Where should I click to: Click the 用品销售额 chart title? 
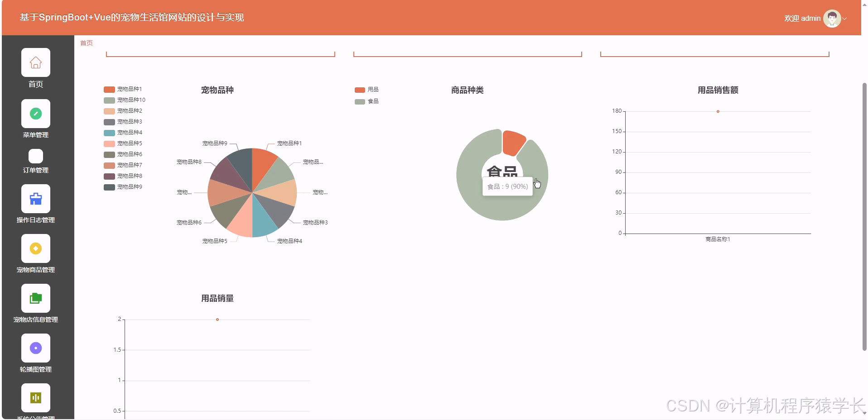pyautogui.click(x=718, y=90)
